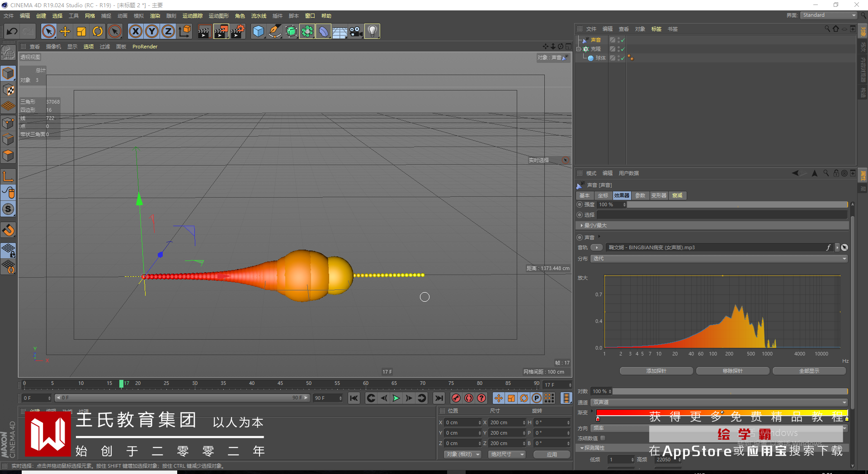Switch to the 参数 tab

(640, 195)
